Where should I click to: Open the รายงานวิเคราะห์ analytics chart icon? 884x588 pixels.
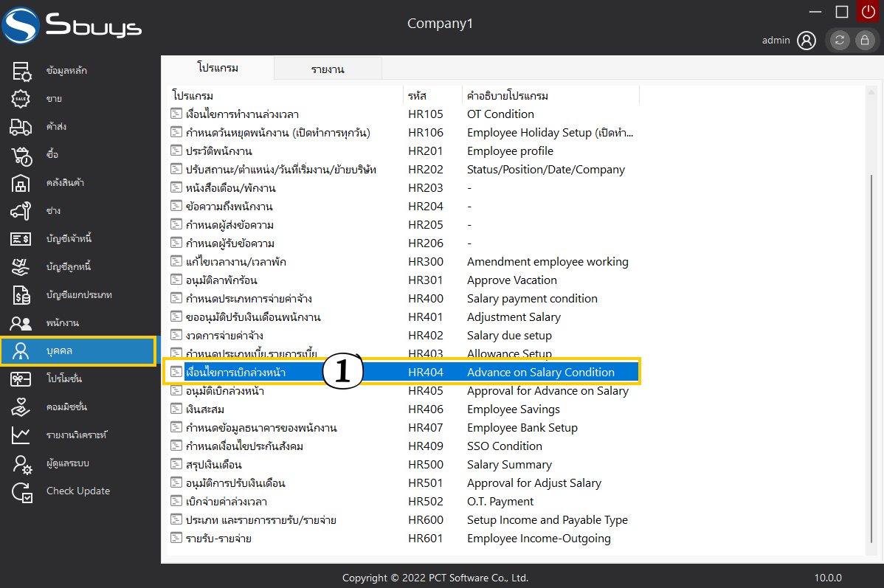point(21,435)
